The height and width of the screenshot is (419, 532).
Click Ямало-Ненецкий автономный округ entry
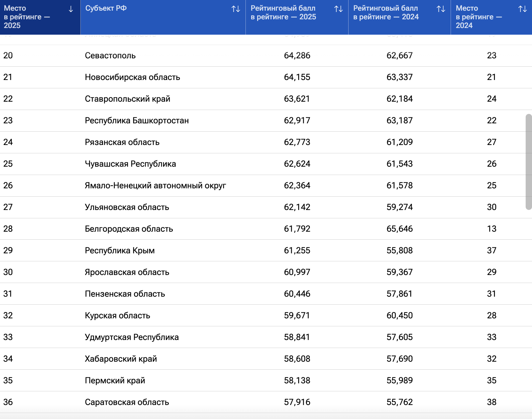click(155, 186)
